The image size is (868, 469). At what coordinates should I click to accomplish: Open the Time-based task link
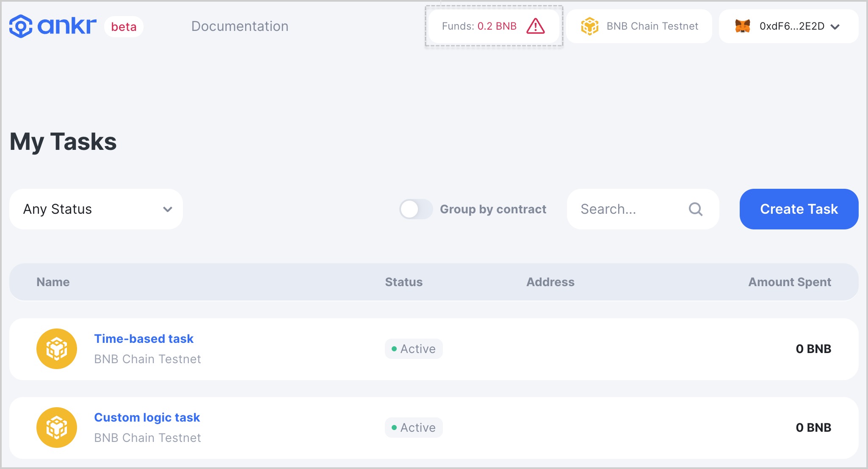144,339
